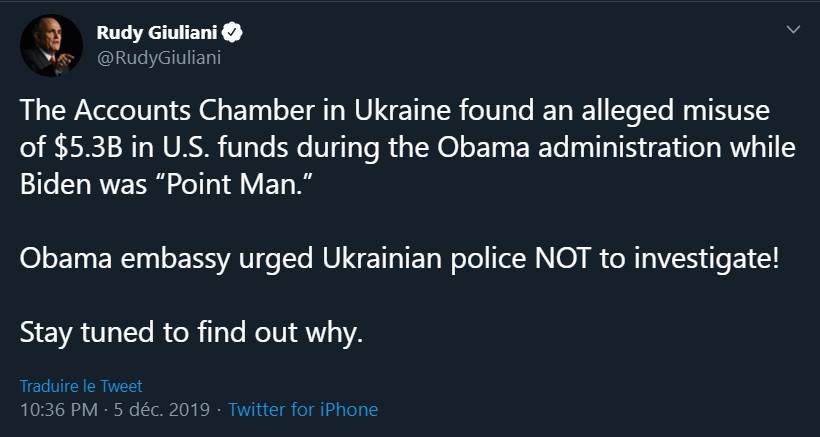Open Rudy Giuliani's profile picture

point(50,46)
